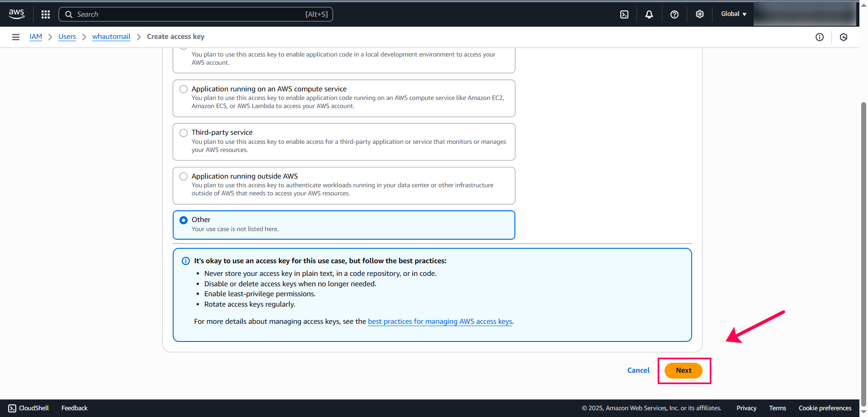
Task: Choose Application running outside AWS
Action: coord(184,176)
